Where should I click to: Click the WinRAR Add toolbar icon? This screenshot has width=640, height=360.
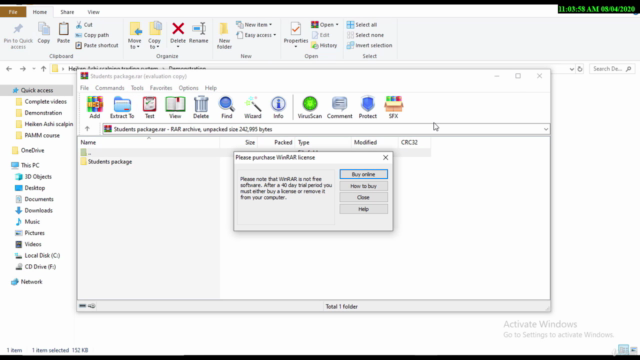click(x=95, y=107)
